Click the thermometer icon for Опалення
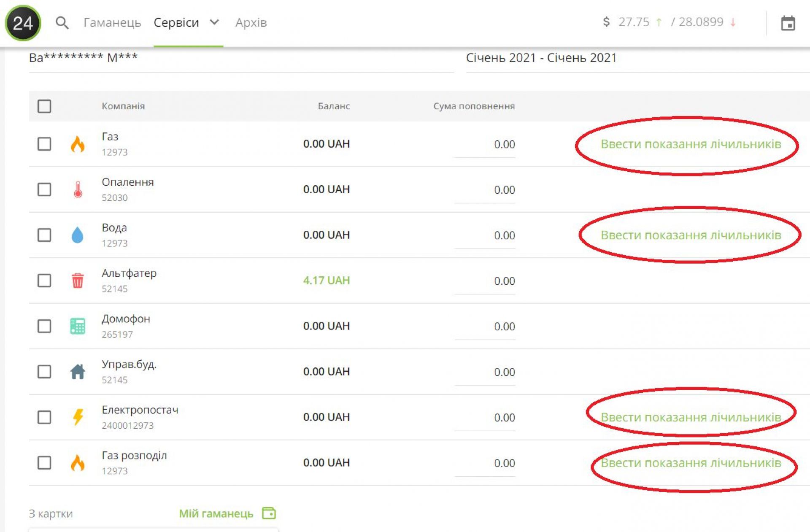Image resolution: width=810 pixels, height=532 pixels. (78, 189)
